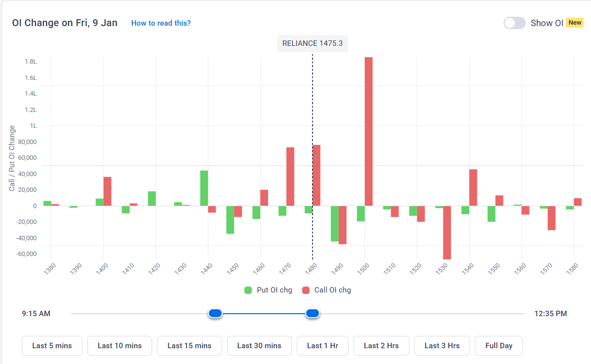Click the Last 5 mins button

pos(52,346)
